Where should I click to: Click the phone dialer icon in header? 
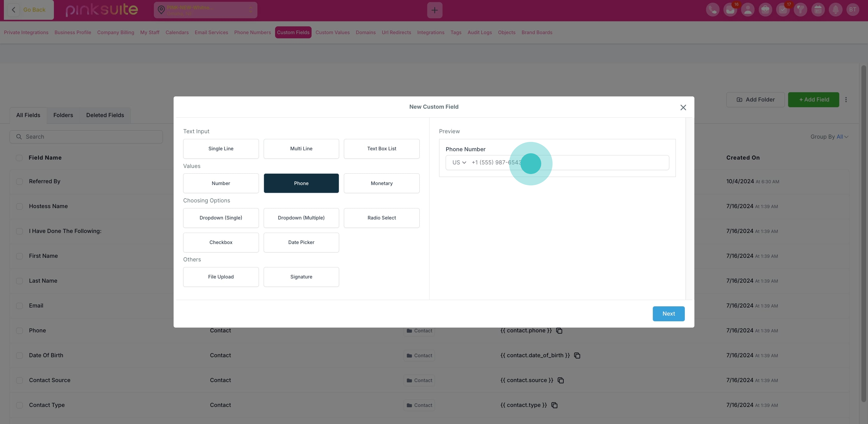coord(712,10)
